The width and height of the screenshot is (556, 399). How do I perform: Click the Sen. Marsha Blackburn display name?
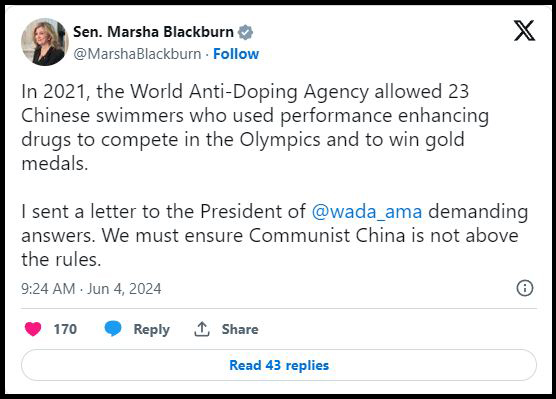tap(154, 32)
